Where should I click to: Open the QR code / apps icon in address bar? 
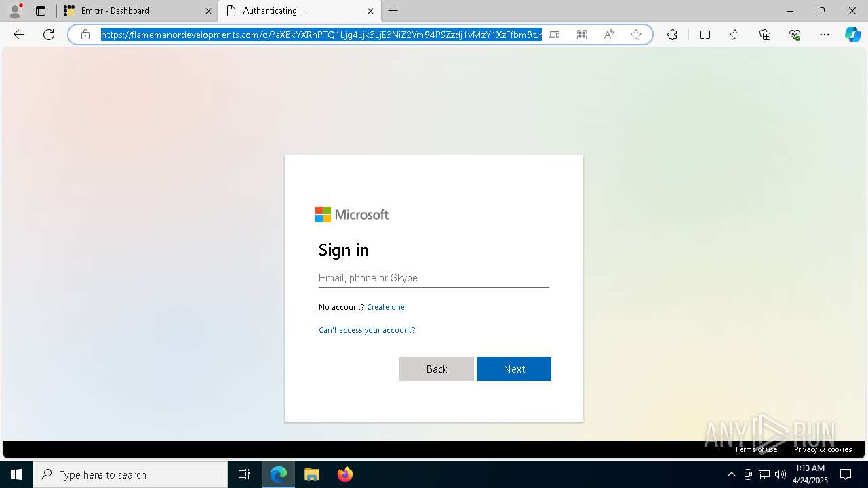pos(582,35)
